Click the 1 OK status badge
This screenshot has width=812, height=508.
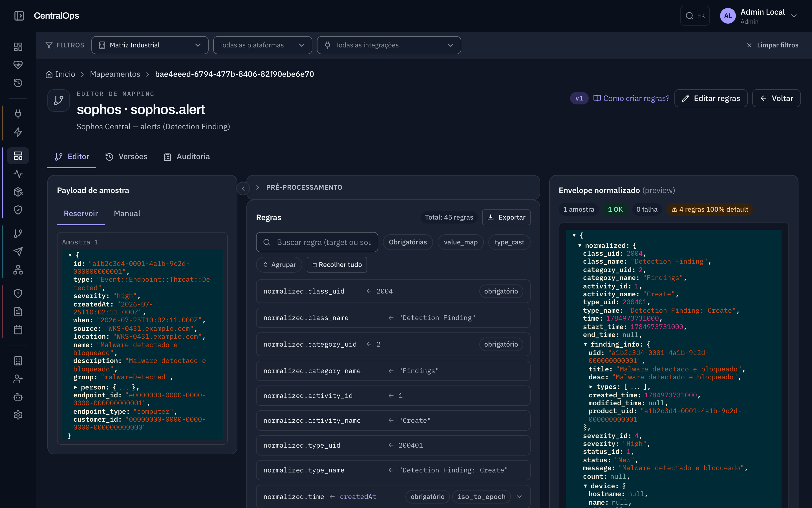pyautogui.click(x=615, y=209)
